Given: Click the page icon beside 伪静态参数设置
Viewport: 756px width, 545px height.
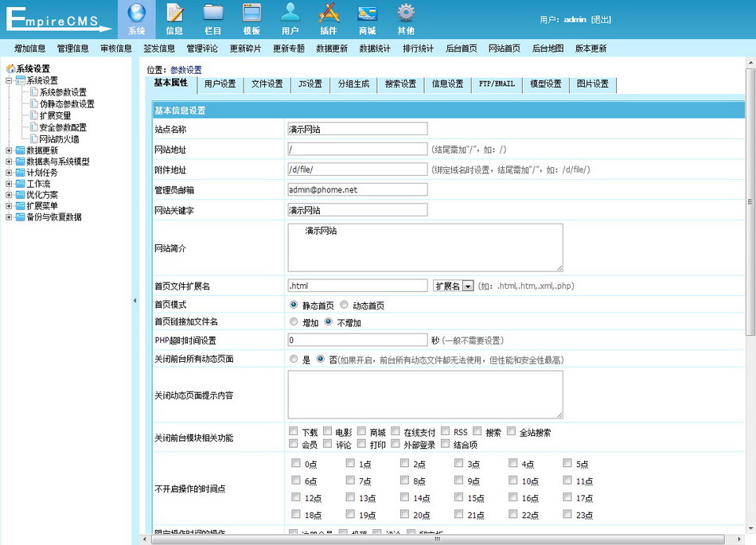Looking at the screenshot, I should click(33, 103).
